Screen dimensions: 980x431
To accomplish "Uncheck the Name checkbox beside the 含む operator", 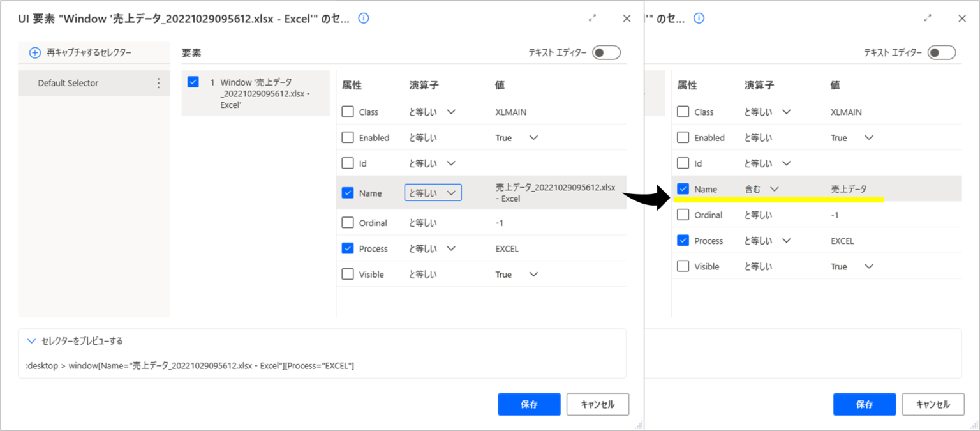I will pos(683,189).
